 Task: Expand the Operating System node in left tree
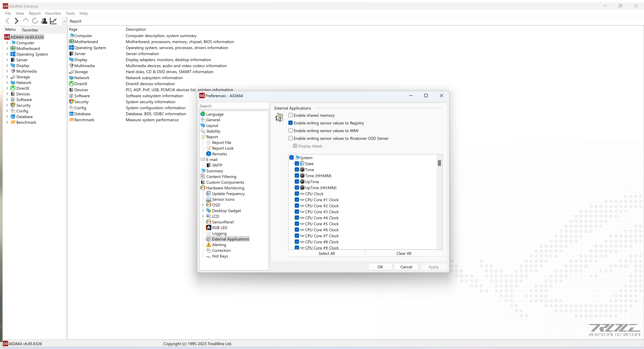7,54
